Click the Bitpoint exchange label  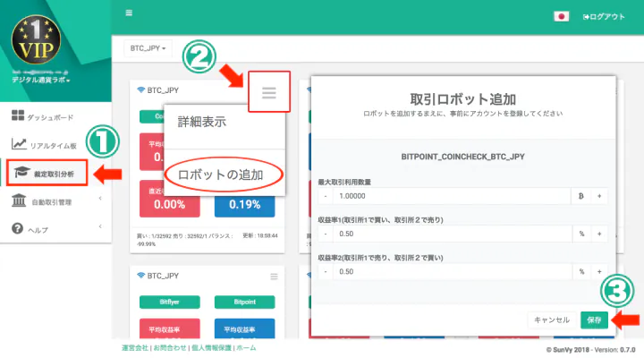pyautogui.click(x=245, y=303)
